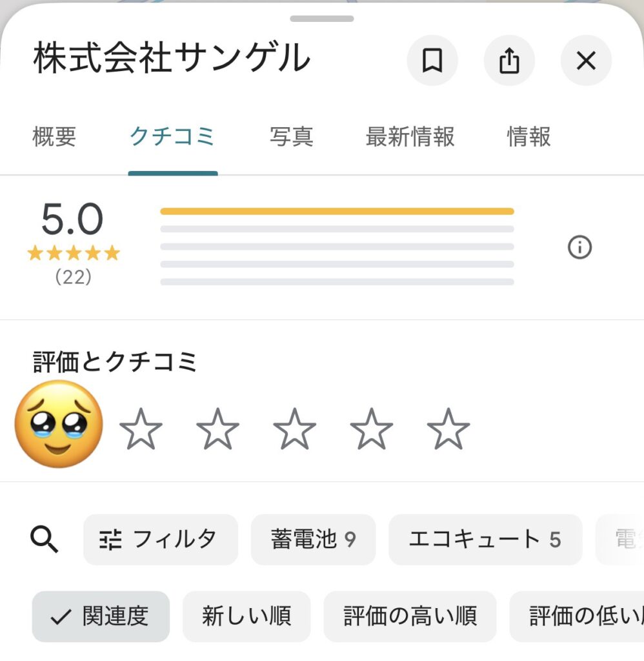Give a five star rating
The width and height of the screenshot is (644, 661).
(448, 429)
